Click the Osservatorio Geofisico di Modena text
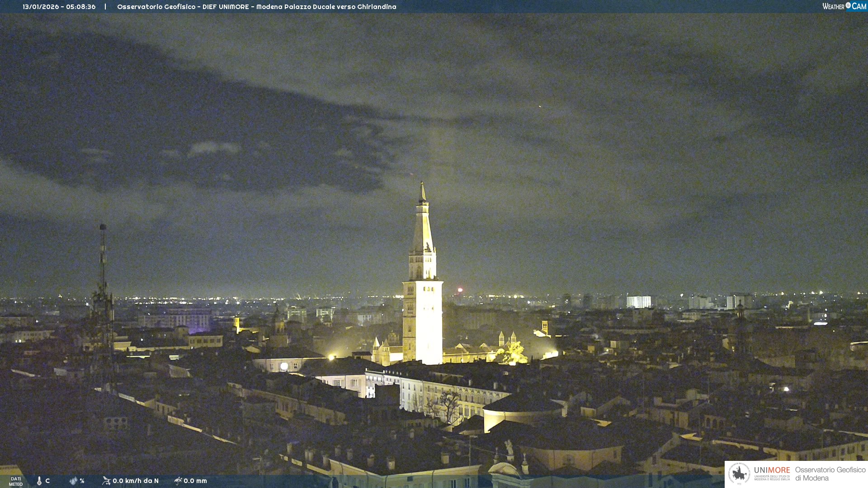This screenshot has height=488, width=868. [x=830, y=474]
